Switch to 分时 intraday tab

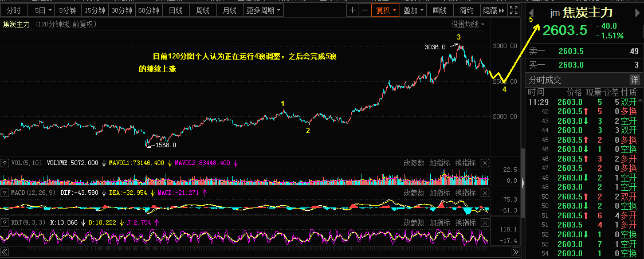click(x=14, y=10)
